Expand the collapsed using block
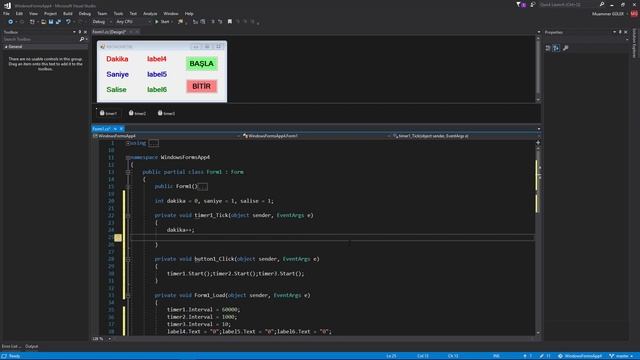This screenshot has height=360, width=640. 128,143
